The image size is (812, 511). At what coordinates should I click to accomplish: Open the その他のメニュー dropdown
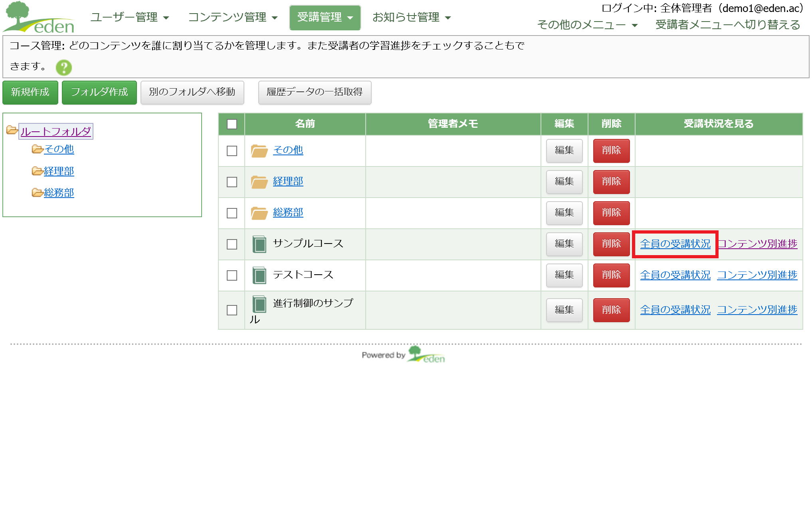587,25
